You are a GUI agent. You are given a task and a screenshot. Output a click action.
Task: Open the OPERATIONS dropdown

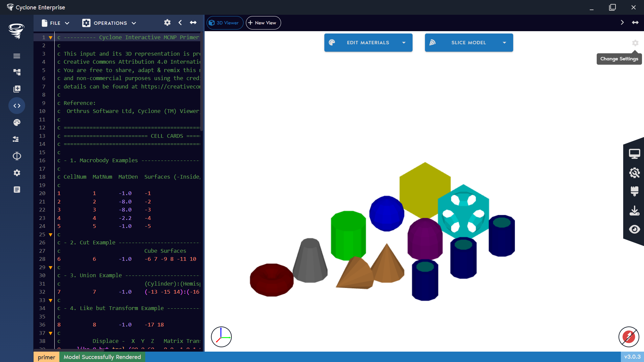(x=109, y=23)
